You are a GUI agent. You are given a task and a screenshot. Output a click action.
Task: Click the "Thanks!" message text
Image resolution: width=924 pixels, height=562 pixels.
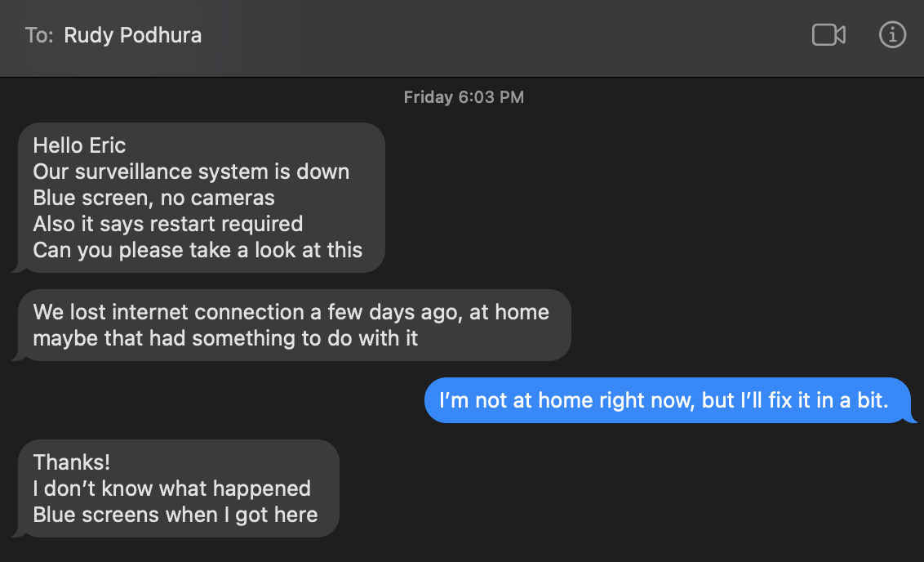72,462
